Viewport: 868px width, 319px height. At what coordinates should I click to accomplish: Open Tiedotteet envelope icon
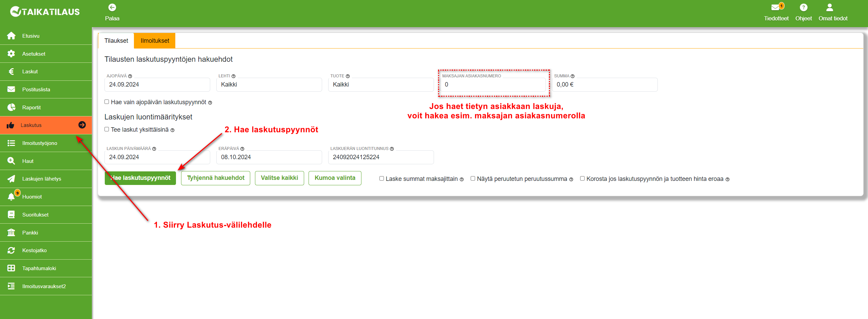[775, 7]
